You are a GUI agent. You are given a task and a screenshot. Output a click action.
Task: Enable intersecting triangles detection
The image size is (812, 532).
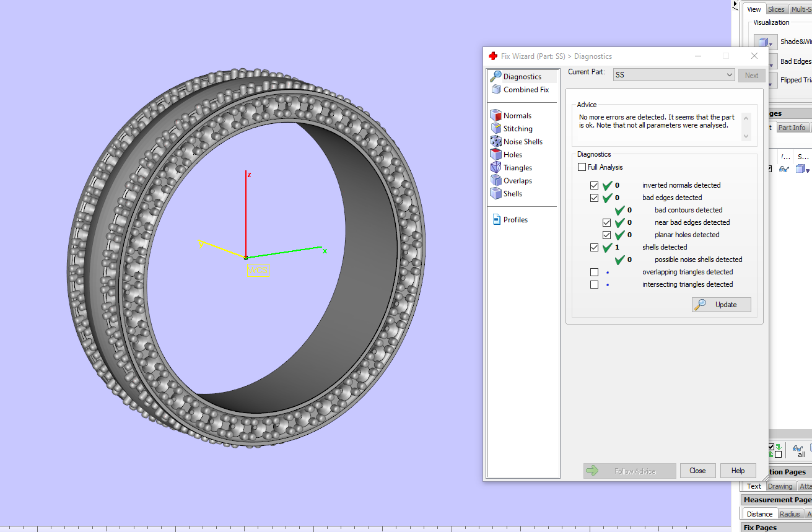(x=595, y=285)
